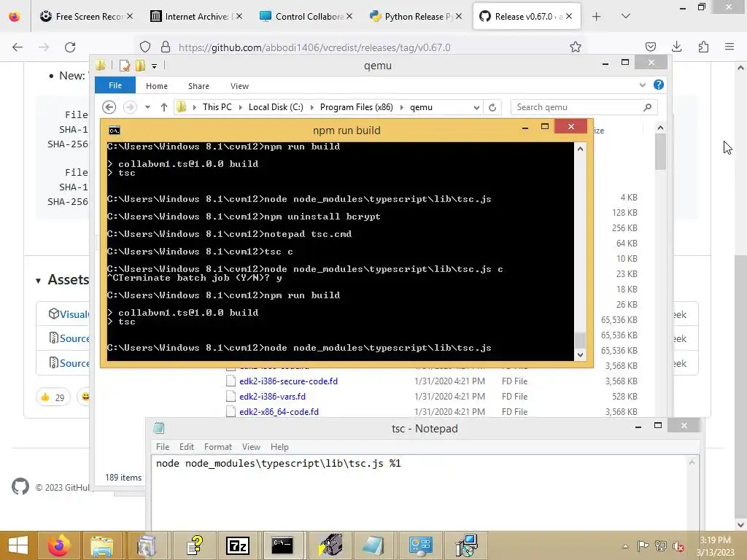Open the View ribbon tab in Explorer
This screenshot has height=560, width=747.
point(239,86)
